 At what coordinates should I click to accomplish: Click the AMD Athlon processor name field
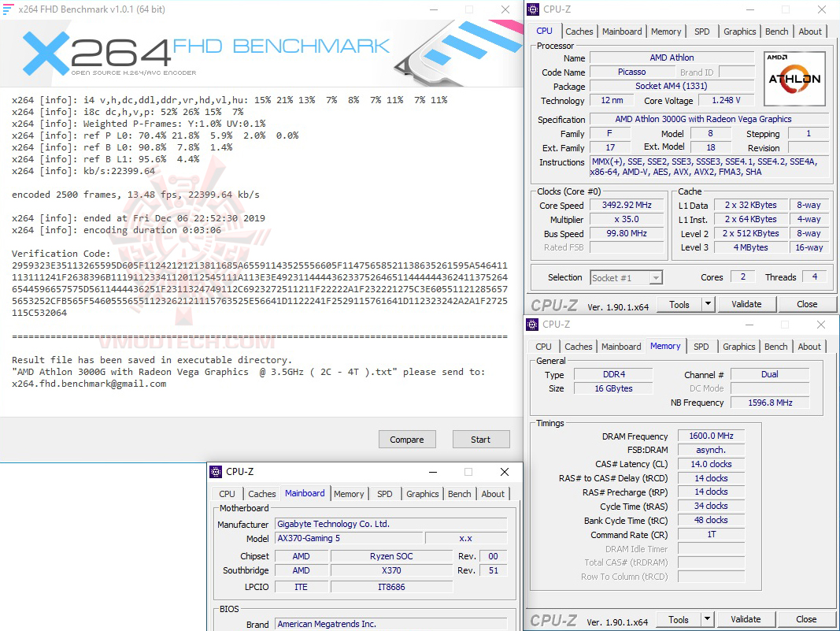(x=672, y=58)
